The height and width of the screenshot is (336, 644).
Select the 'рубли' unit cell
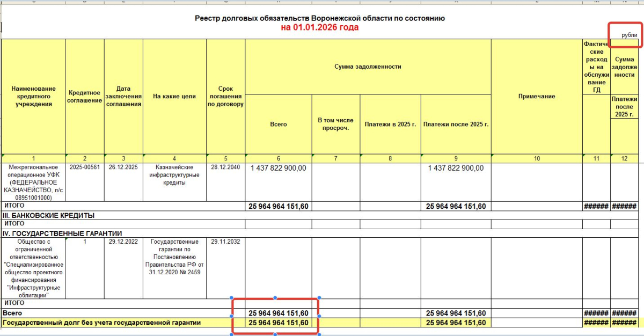629,35
